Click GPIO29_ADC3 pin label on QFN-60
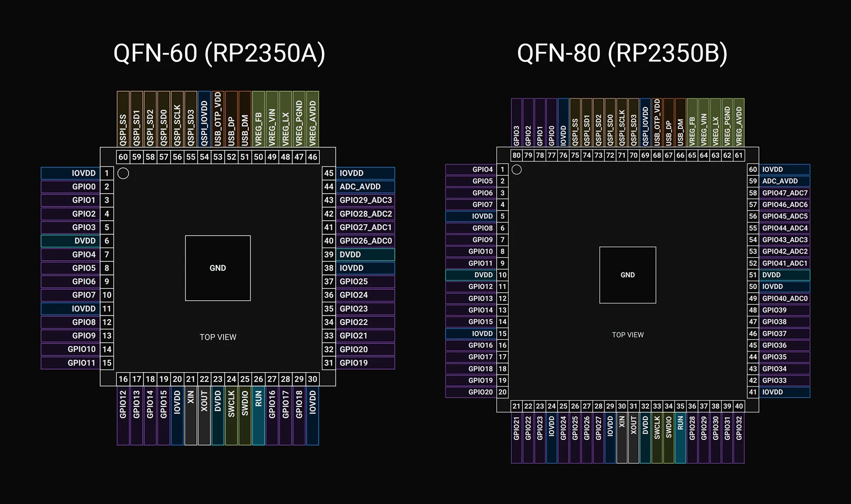 [x=365, y=200]
